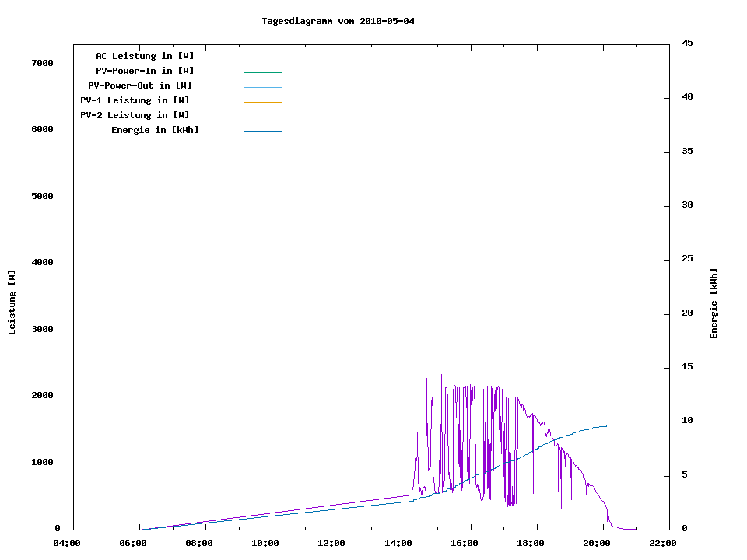Click the 45 tick label on the right axis
Screen dimensions: 747x560
pos(687,44)
